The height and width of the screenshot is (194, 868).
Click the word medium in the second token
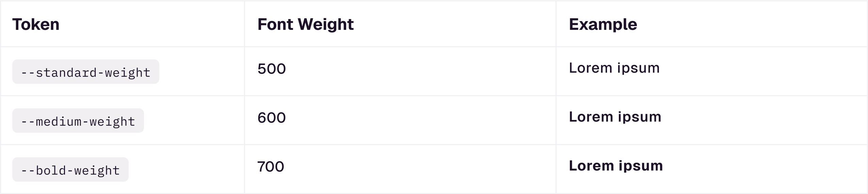pyautogui.click(x=59, y=121)
